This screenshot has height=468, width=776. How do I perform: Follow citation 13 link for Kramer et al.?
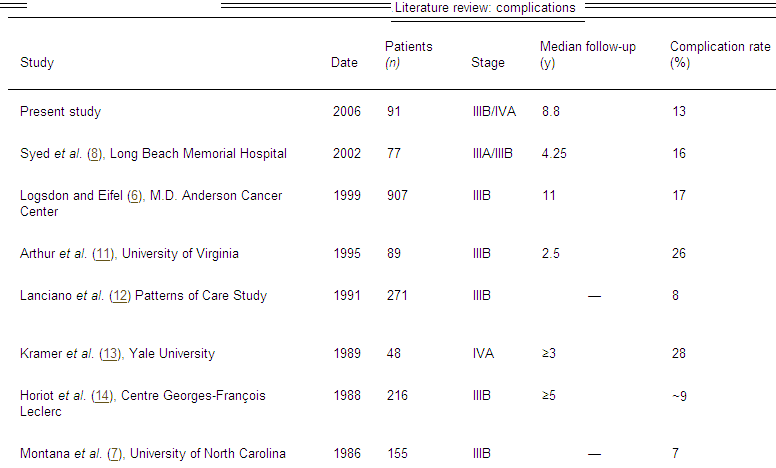(103, 354)
